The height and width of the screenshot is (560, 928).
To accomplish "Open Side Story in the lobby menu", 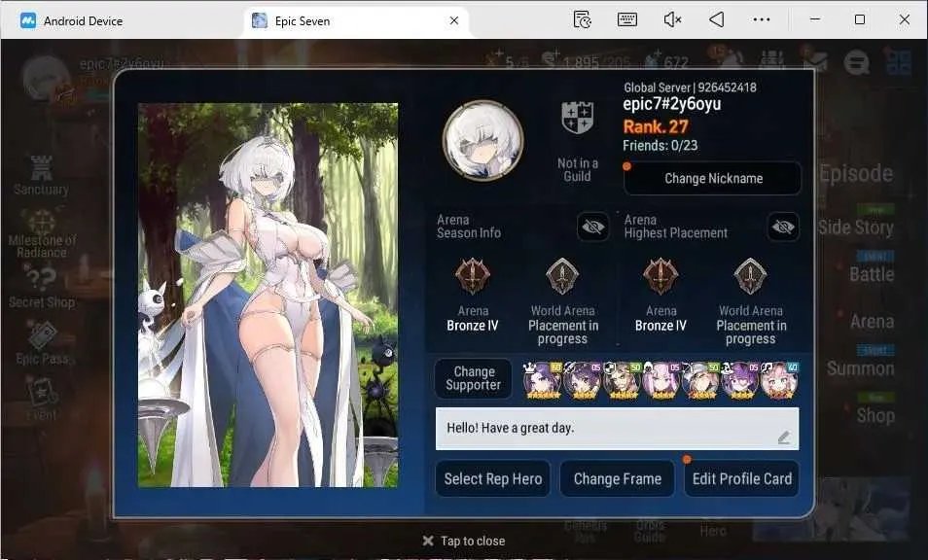I will coord(856,227).
